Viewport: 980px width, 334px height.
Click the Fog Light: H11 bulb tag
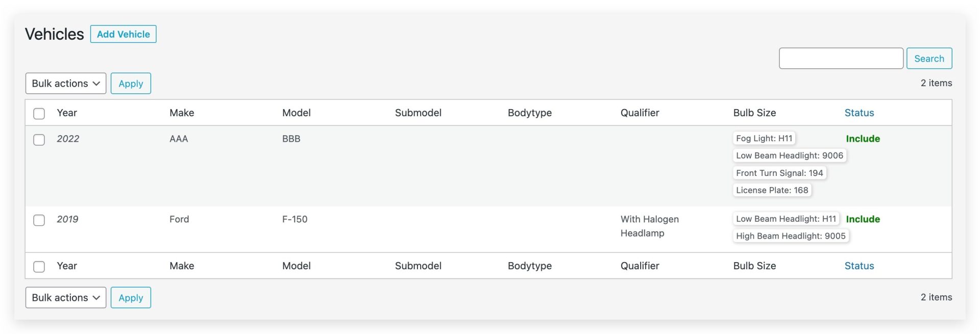click(764, 138)
